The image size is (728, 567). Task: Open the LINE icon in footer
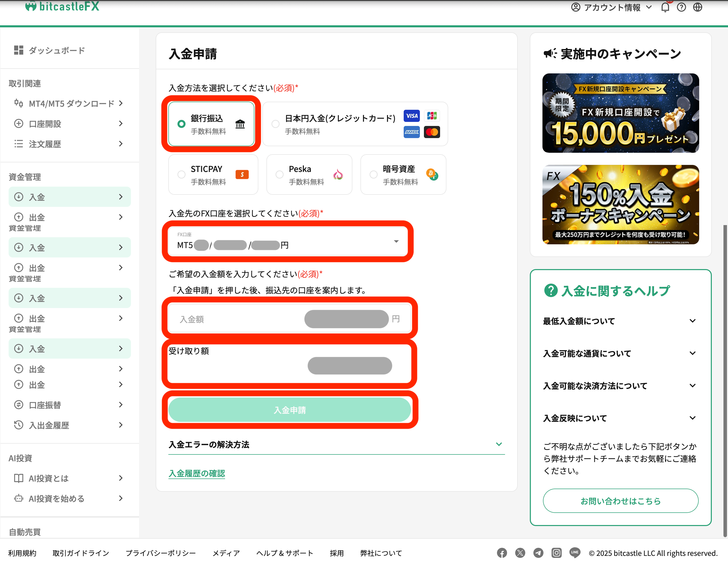(x=575, y=553)
